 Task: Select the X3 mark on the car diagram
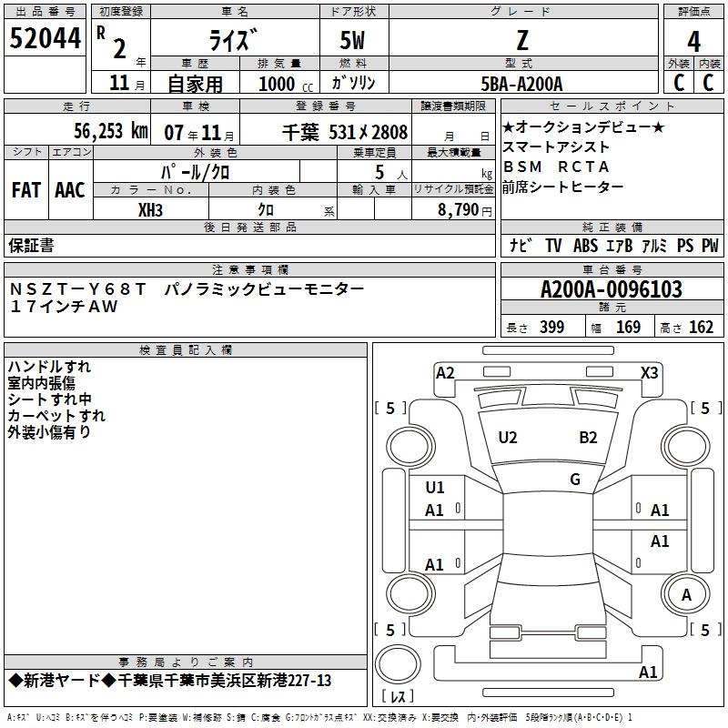[649, 373]
